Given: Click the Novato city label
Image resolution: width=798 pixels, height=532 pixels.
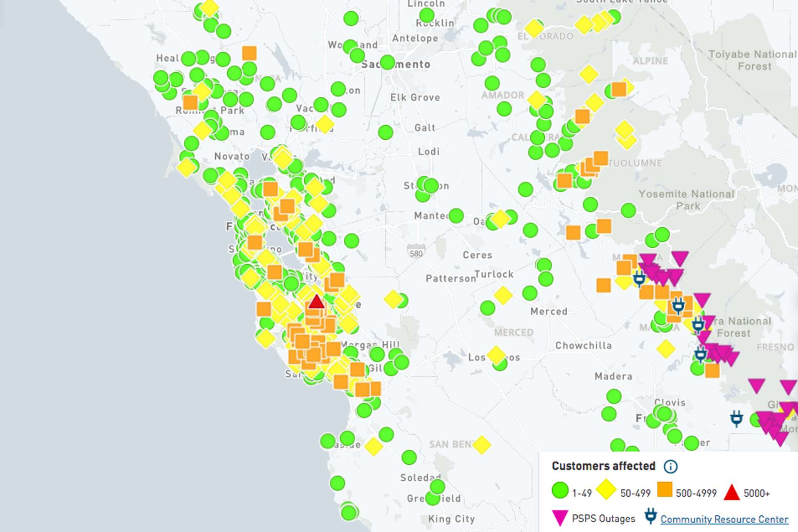Looking at the screenshot, I should click(232, 156).
